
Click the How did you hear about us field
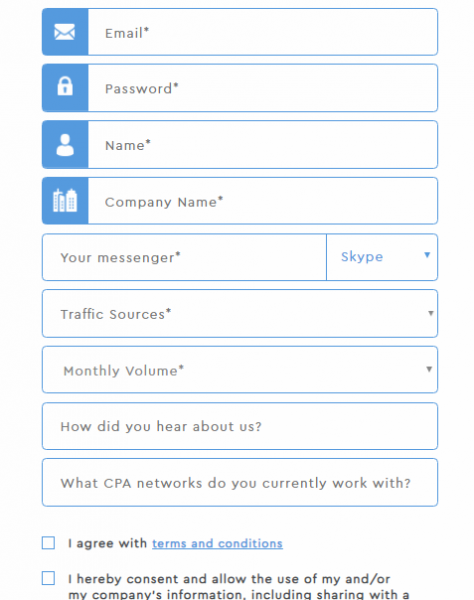pyautogui.click(x=240, y=426)
